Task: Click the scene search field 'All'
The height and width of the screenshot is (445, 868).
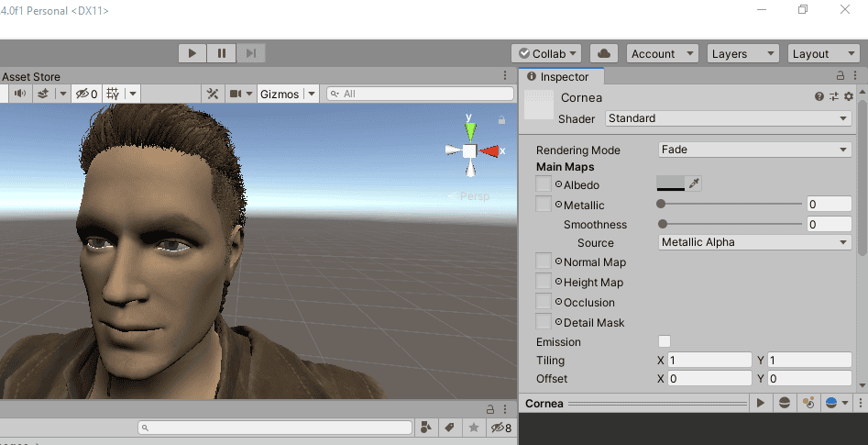Action: point(420,94)
